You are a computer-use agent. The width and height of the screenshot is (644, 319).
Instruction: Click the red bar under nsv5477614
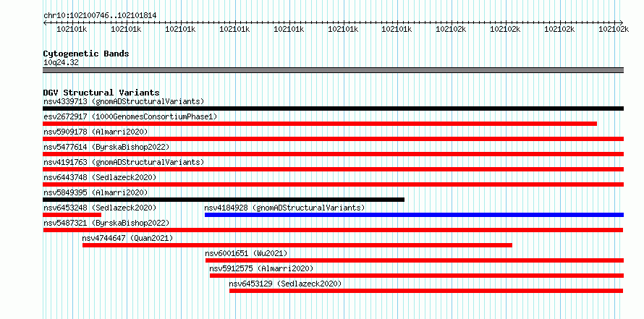(x=333, y=154)
